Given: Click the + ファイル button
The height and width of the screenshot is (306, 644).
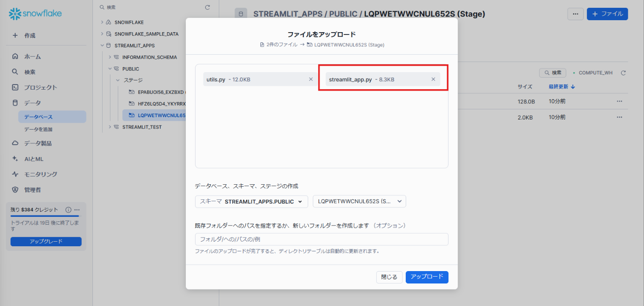Looking at the screenshot, I should pos(607,14).
